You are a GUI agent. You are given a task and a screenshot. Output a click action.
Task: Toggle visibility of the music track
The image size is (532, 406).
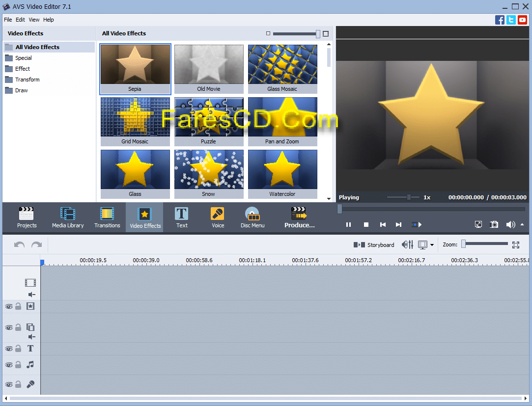[9, 365]
